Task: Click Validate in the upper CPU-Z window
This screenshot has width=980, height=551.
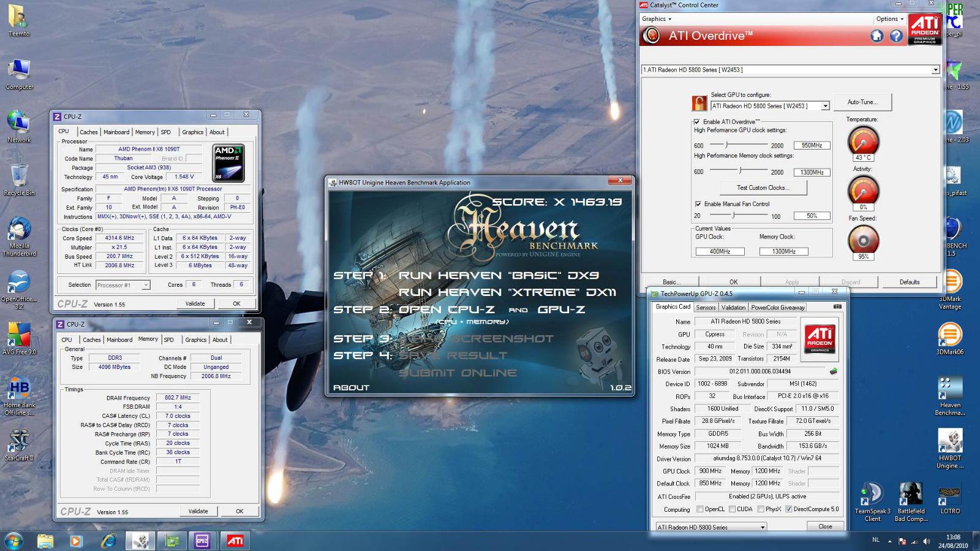Action: (195, 304)
